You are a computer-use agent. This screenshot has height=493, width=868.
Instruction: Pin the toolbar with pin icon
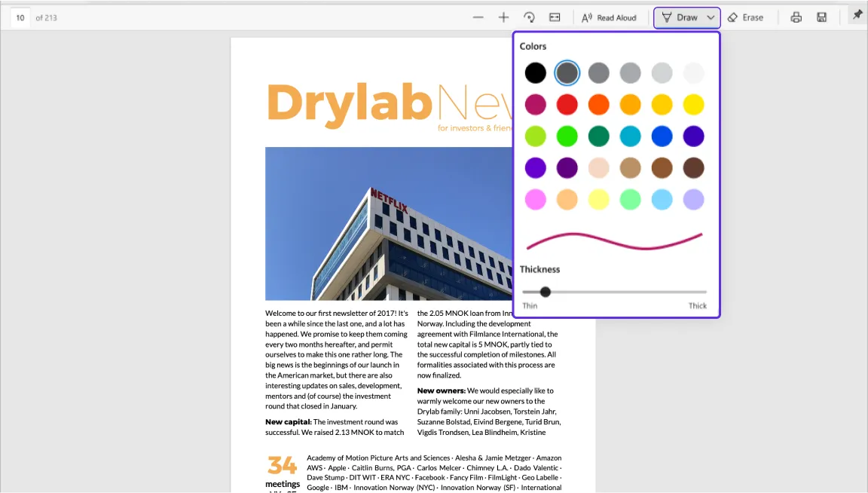click(857, 15)
